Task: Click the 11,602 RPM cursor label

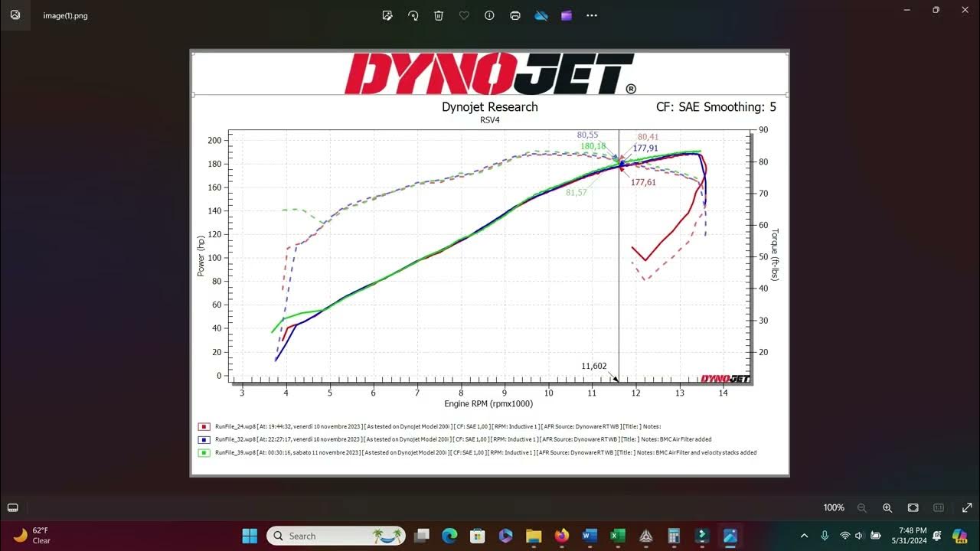Action: tap(594, 366)
